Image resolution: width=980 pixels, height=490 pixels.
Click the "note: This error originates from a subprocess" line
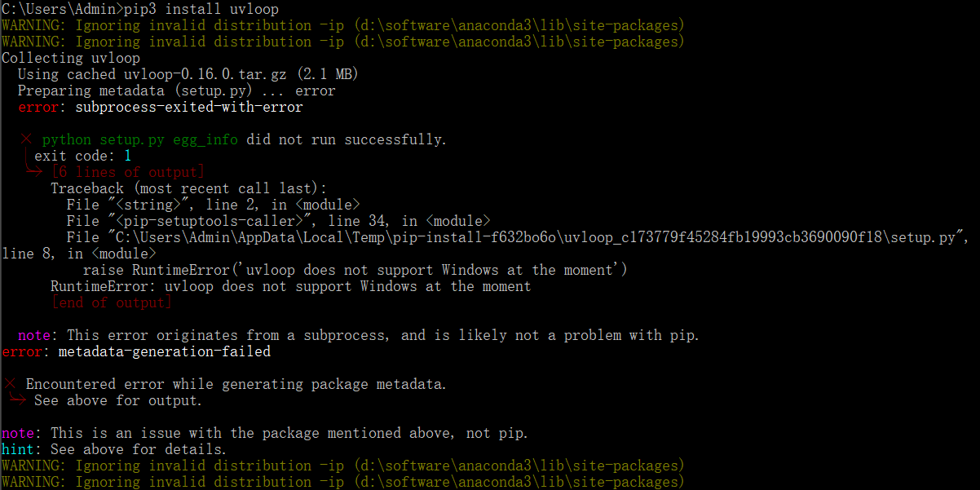(359, 335)
